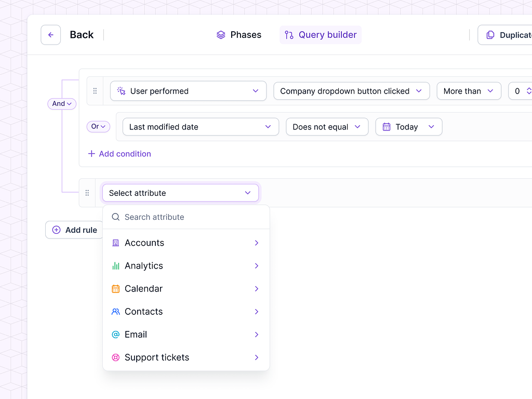This screenshot has height=399, width=532.
Task: Switch to Query builder tab
Action: click(320, 35)
